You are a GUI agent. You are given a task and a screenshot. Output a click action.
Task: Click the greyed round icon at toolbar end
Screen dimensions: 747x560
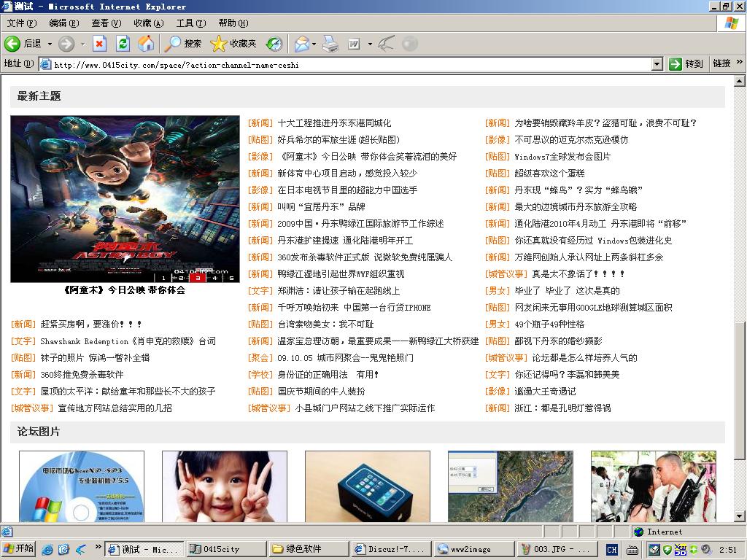tap(410, 44)
